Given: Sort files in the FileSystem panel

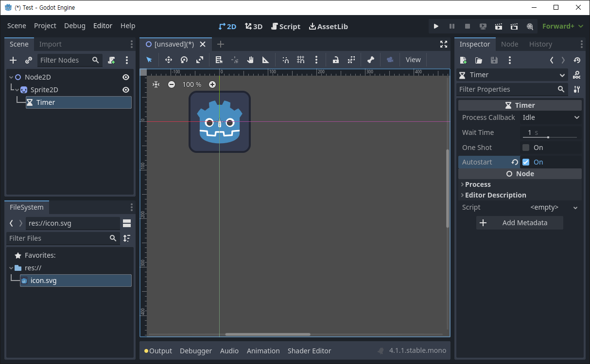Looking at the screenshot, I should tap(127, 238).
